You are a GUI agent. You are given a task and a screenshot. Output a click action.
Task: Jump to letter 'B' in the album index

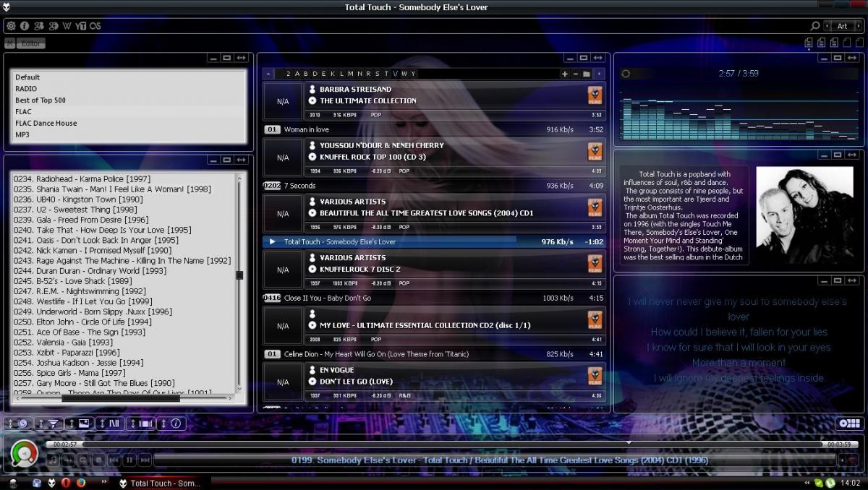click(x=305, y=74)
